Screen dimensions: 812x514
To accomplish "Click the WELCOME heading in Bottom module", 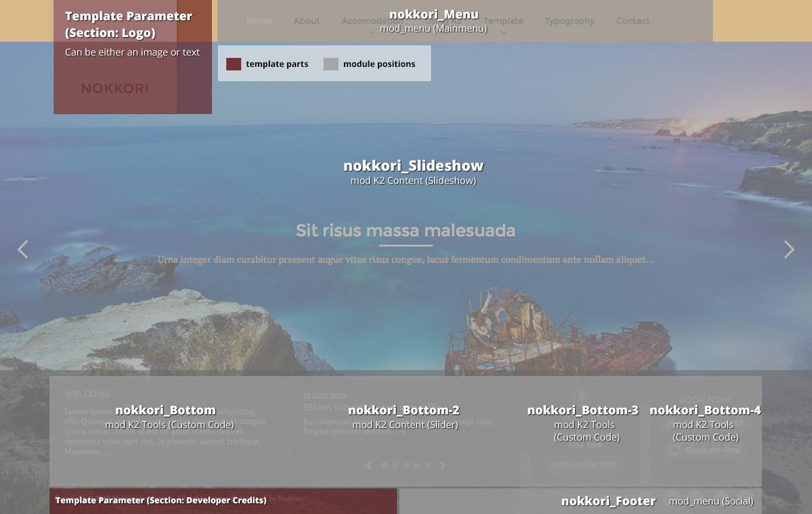I will tap(87, 394).
